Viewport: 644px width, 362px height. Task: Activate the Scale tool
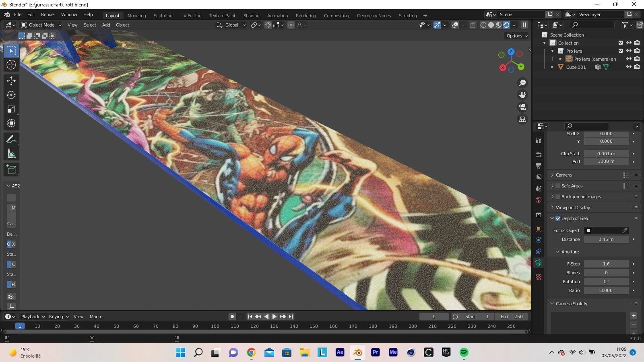(x=11, y=109)
